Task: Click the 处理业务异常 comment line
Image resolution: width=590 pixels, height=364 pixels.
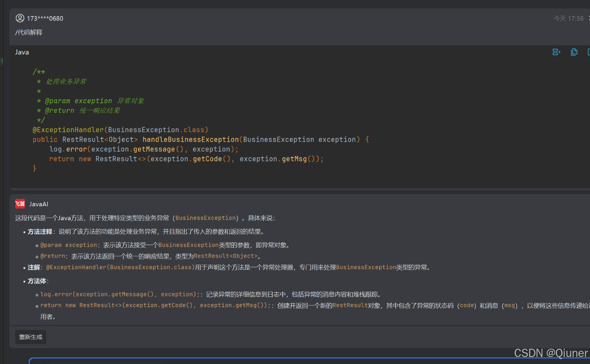Action: [62, 82]
